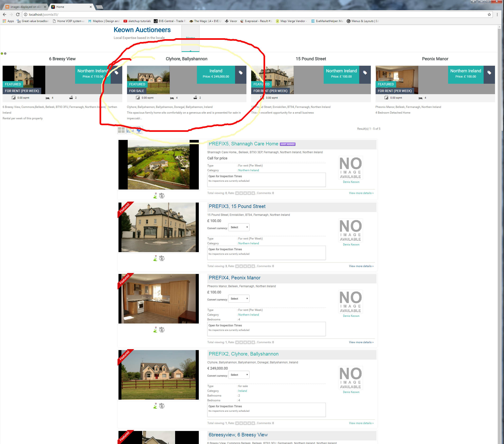Switch to 'images displayed on slid' browser tab
The height and width of the screenshot is (444, 504).
point(26,7)
